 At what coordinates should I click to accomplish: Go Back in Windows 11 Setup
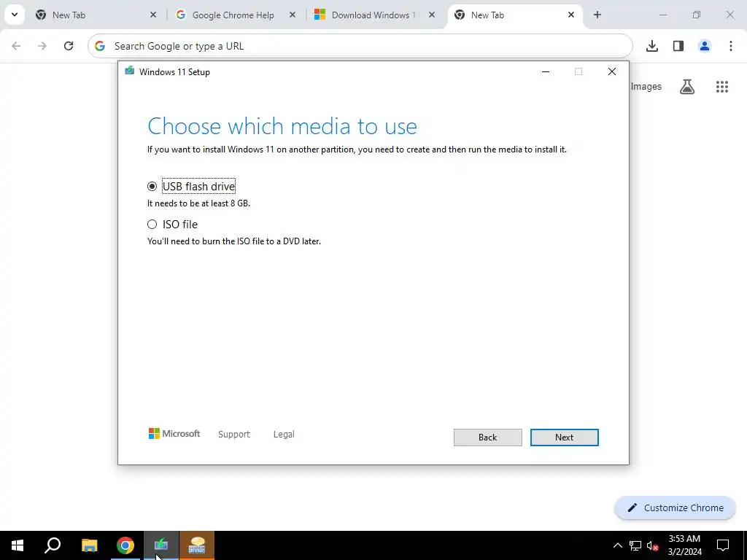click(487, 437)
